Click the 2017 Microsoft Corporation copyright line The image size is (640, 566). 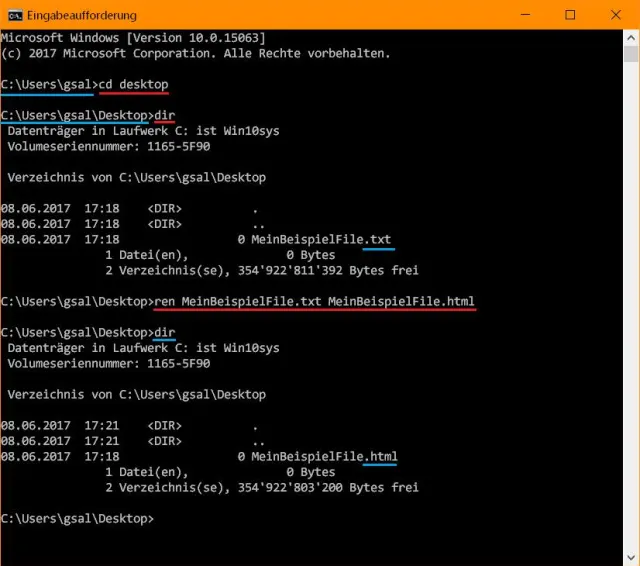(x=196, y=53)
